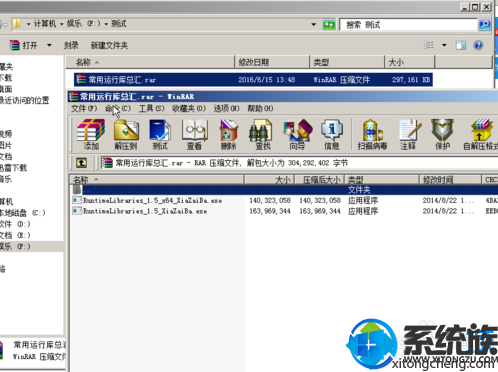Viewport: 498px width, 372px height.
Task: Open the WinRAR 选项(N) menu
Action: click(x=226, y=108)
